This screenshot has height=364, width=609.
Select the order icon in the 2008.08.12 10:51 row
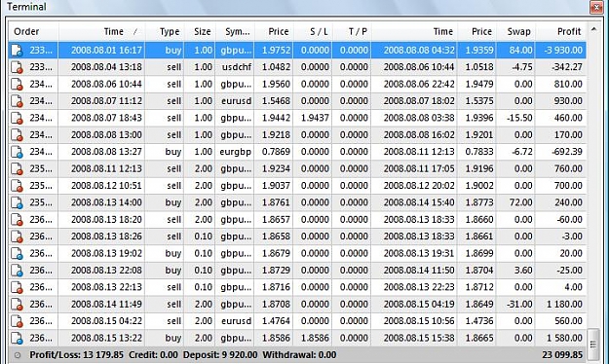(17, 186)
